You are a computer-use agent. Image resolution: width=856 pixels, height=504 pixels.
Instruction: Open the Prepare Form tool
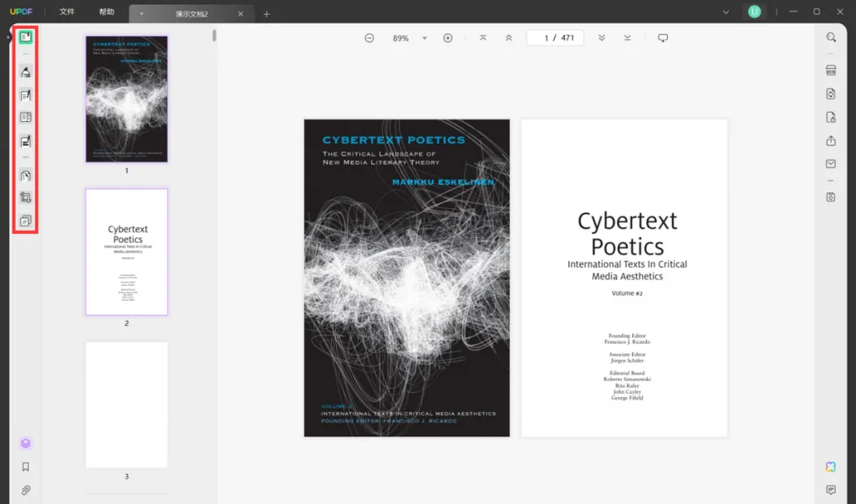(25, 117)
